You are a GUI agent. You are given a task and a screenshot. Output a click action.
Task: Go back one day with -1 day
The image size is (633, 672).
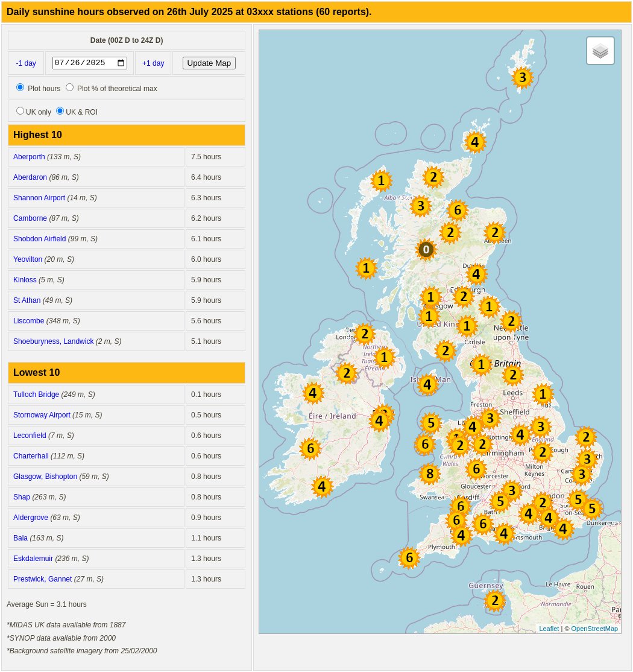coord(26,63)
